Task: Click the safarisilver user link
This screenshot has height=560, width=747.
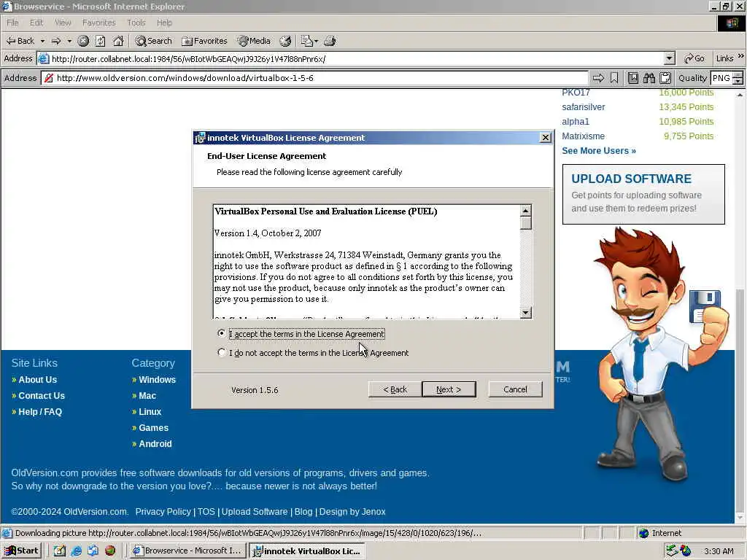Action: 583,106
